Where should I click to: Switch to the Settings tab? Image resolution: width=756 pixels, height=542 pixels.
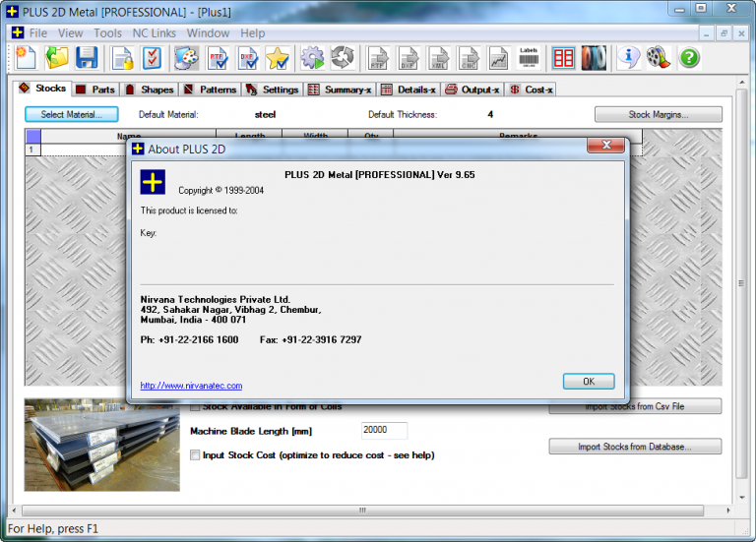click(273, 90)
